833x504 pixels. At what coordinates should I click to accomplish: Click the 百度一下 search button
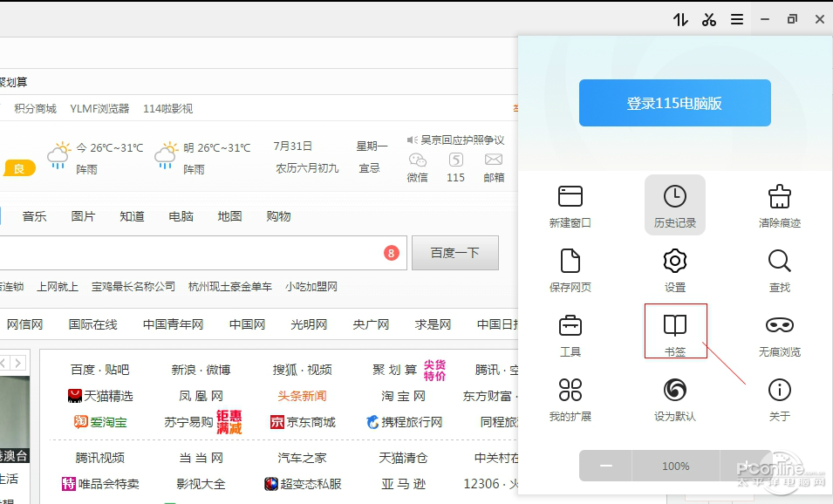pos(455,253)
